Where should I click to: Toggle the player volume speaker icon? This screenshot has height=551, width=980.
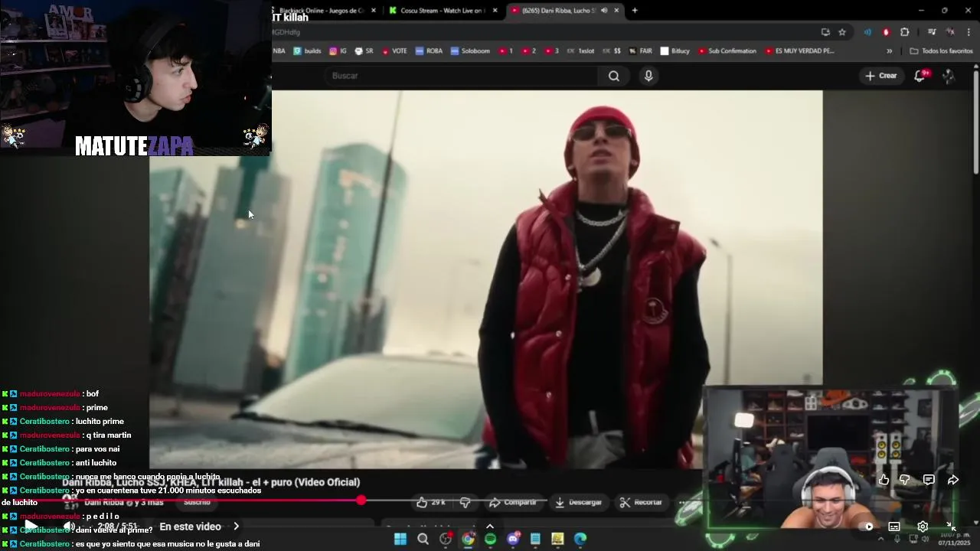69,527
